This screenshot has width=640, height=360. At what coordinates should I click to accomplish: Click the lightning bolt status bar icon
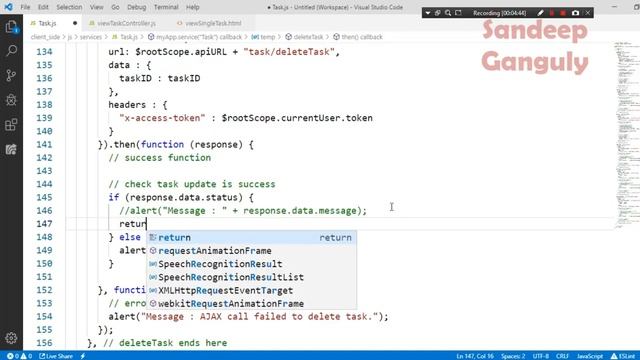click(83, 356)
